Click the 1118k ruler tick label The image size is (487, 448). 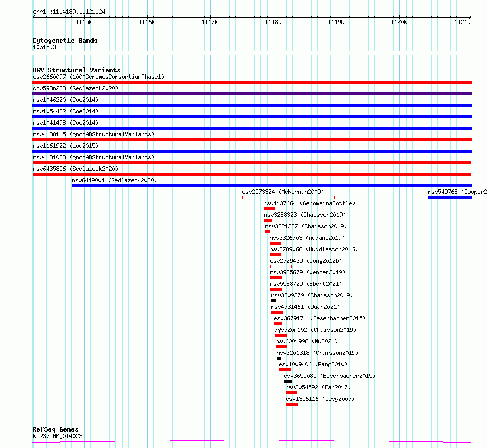click(x=273, y=22)
